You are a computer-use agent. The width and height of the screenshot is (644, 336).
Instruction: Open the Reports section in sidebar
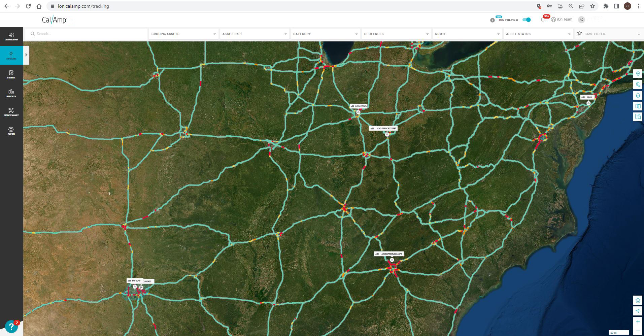11,93
